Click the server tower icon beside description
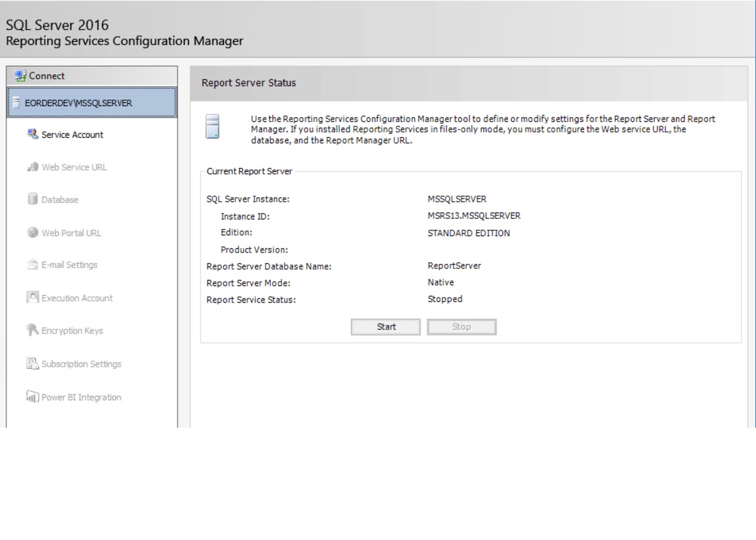The width and height of the screenshot is (756, 540). pyautogui.click(x=212, y=126)
